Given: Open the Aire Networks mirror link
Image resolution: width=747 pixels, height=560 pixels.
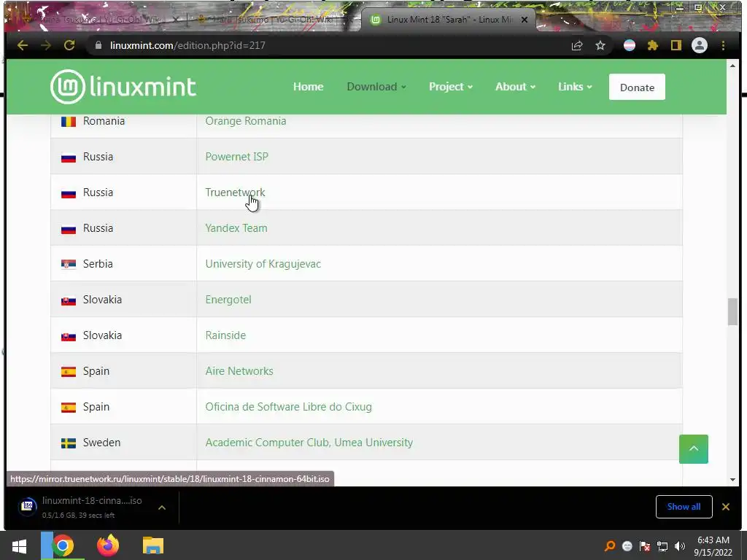Looking at the screenshot, I should (x=239, y=371).
